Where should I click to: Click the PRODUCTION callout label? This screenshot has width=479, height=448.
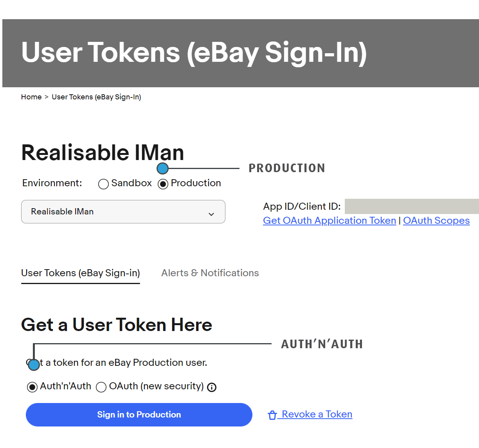[287, 168]
